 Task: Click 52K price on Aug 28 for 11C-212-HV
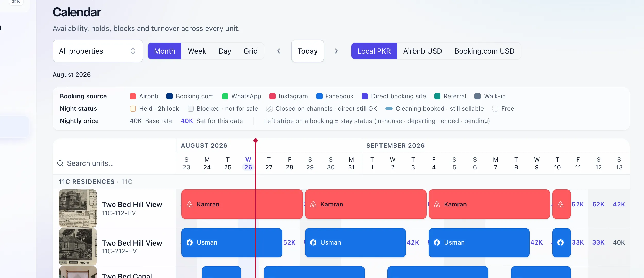(x=289, y=242)
